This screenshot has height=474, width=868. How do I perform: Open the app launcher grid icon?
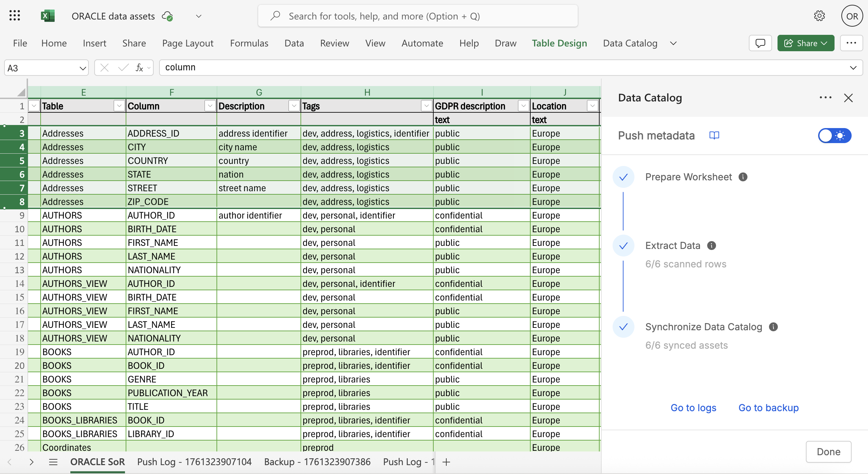15,16
